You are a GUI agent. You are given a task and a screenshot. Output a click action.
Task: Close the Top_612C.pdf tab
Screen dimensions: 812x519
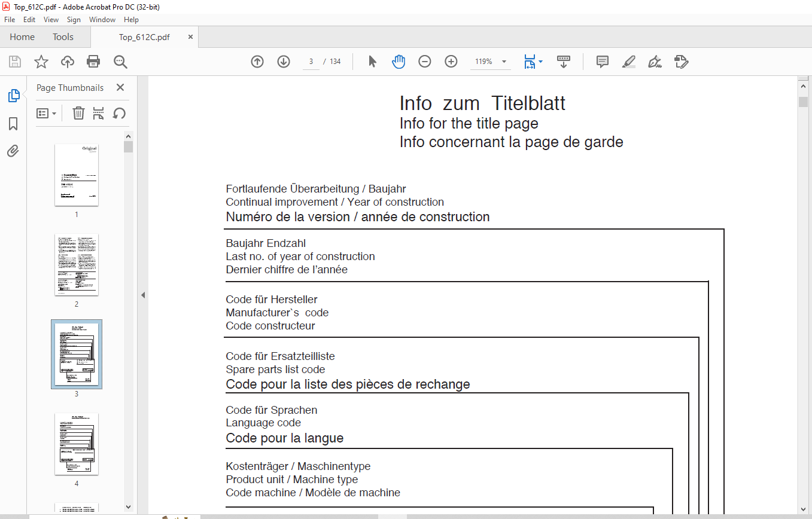coord(191,36)
